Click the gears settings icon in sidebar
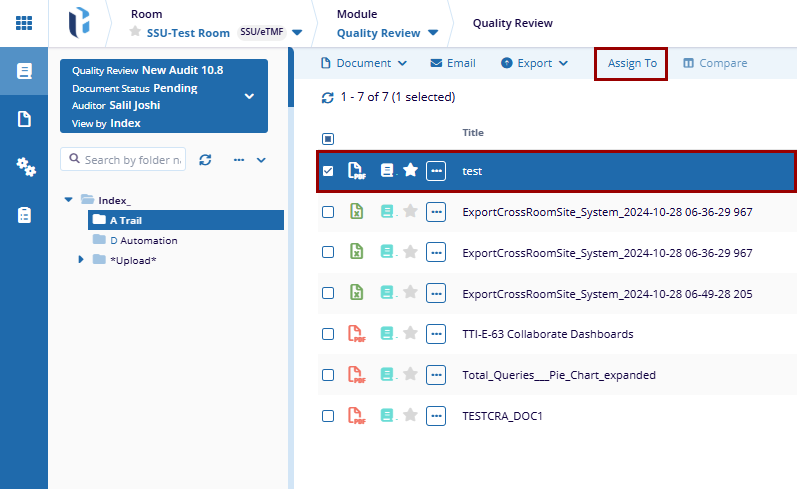 tap(25, 167)
